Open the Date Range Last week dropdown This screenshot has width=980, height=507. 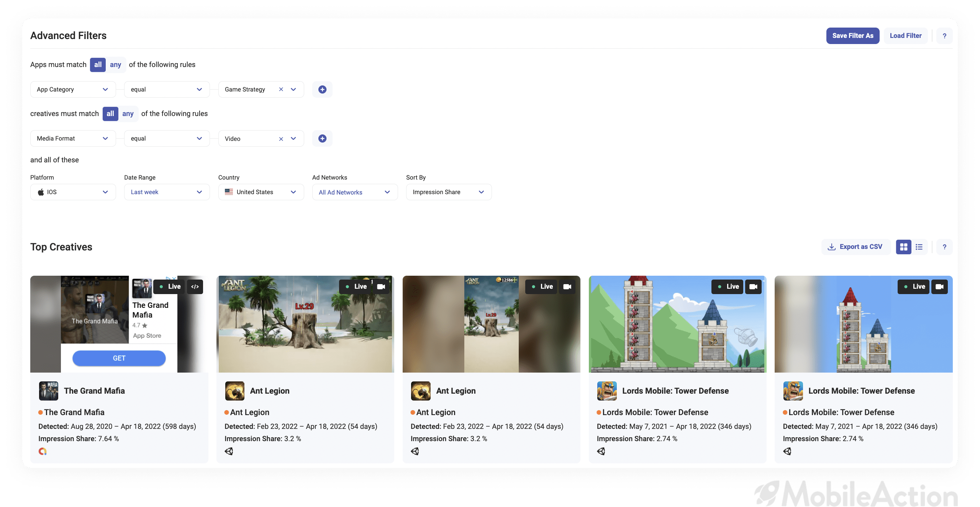click(167, 192)
